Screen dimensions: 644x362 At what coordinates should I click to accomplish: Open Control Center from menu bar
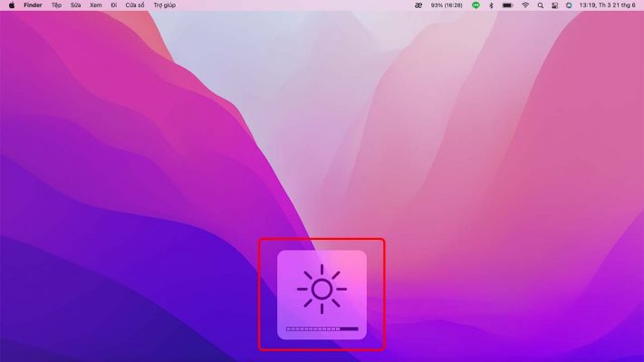(x=554, y=5)
